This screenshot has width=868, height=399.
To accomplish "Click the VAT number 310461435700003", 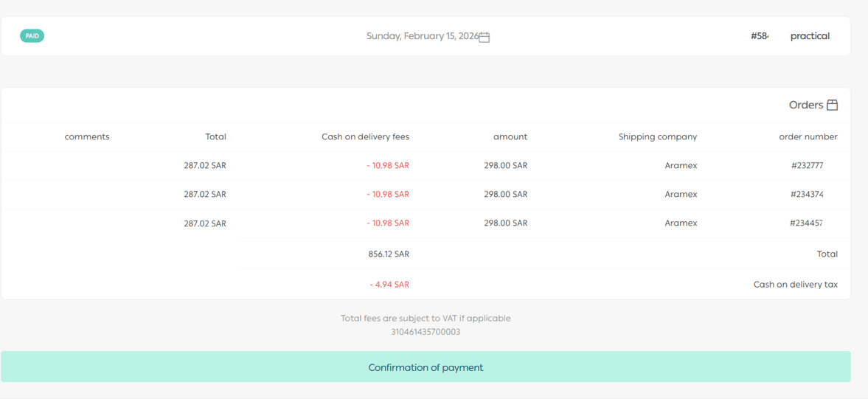I will (426, 332).
